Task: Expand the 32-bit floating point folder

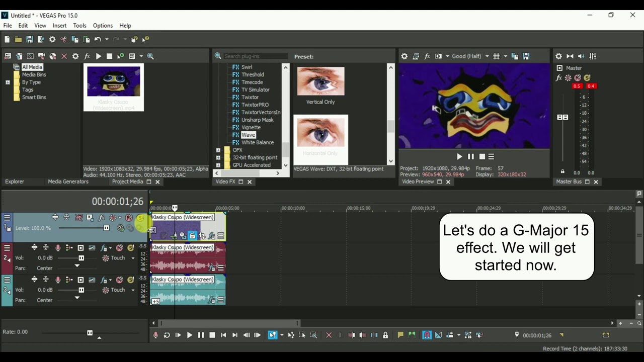Action: [218, 157]
